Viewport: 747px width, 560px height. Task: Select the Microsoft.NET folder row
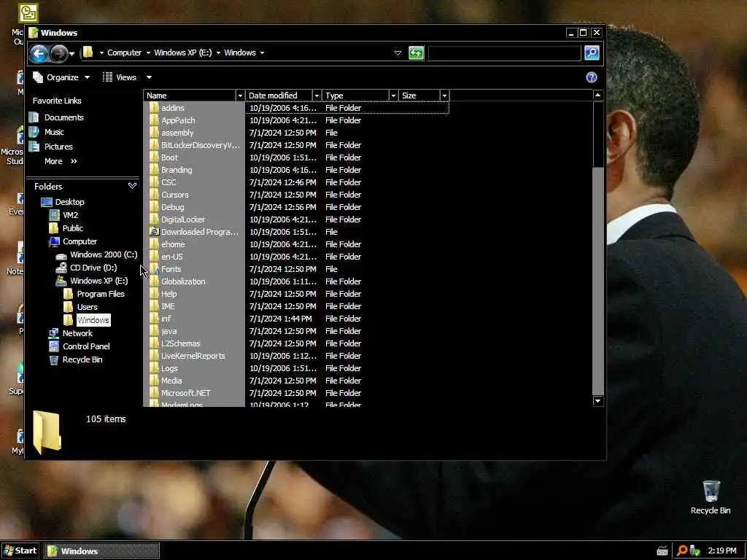tap(296, 393)
